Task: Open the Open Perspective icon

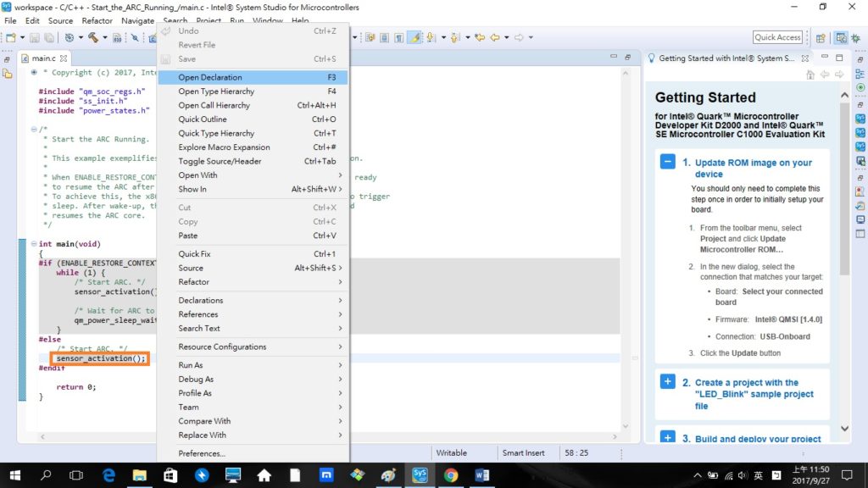Action: (x=821, y=37)
